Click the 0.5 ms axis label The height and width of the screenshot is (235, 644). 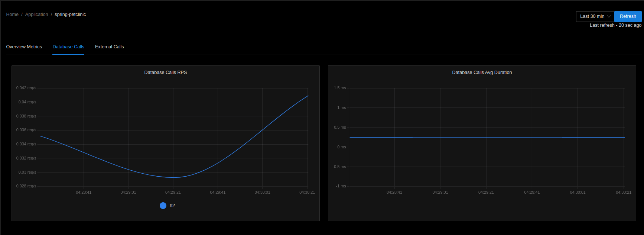coord(340,128)
